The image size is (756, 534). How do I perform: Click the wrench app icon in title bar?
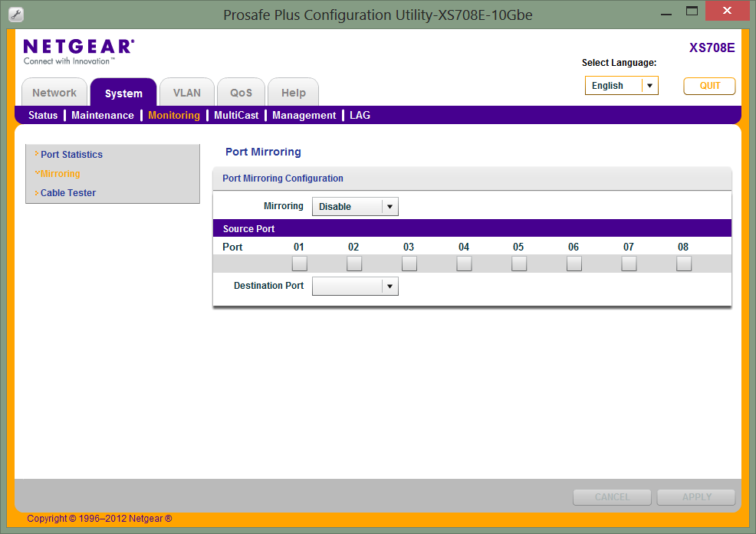[16, 15]
